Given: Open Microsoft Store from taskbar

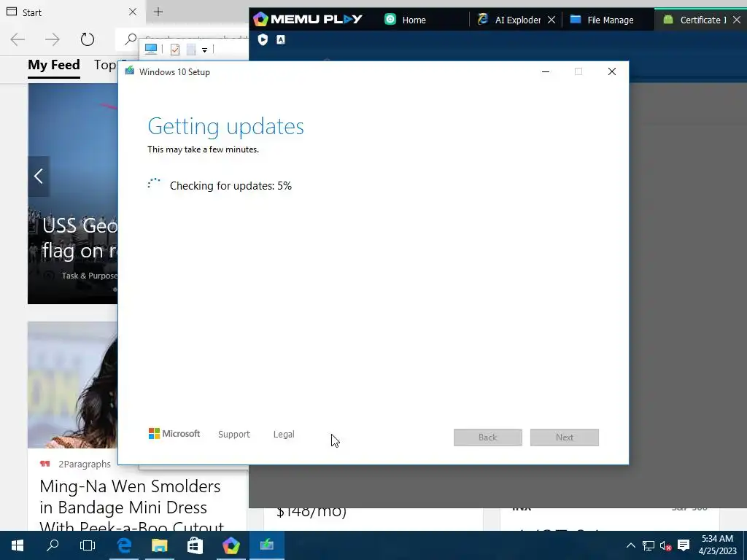Looking at the screenshot, I should [x=195, y=545].
